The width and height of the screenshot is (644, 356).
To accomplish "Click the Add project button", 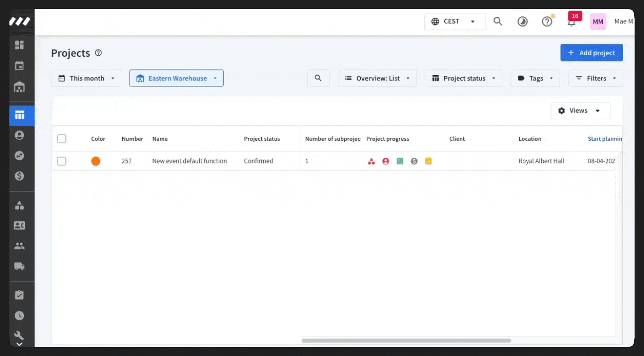I will click(591, 53).
